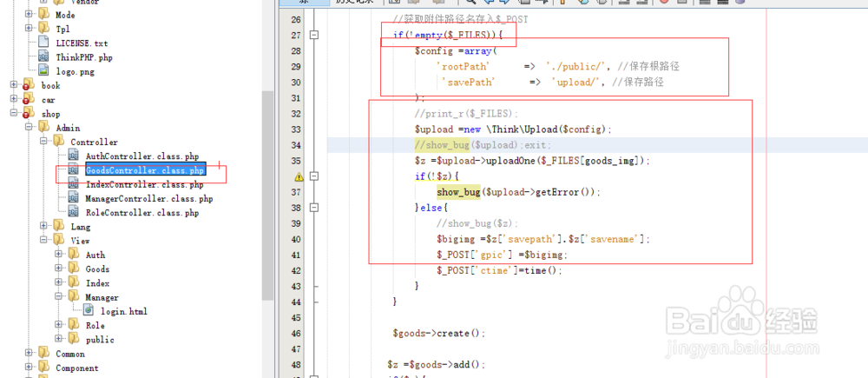Click the $_POST['ctime']=time(); code line
This screenshot has height=378, width=868.
coord(499,270)
